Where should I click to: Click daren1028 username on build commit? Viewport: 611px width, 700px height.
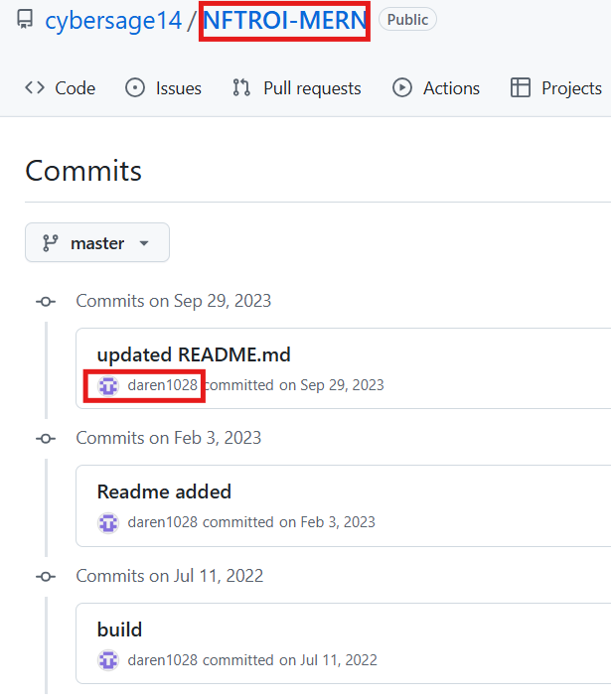tap(163, 660)
